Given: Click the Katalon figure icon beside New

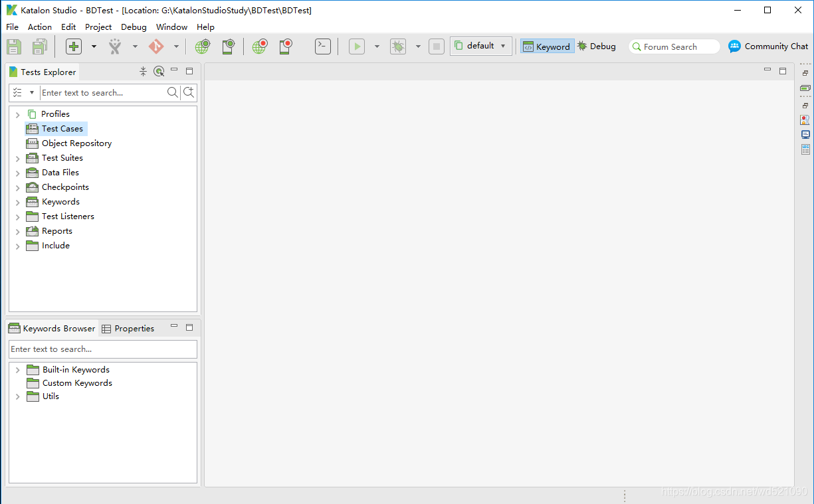Looking at the screenshot, I should click(x=115, y=46).
